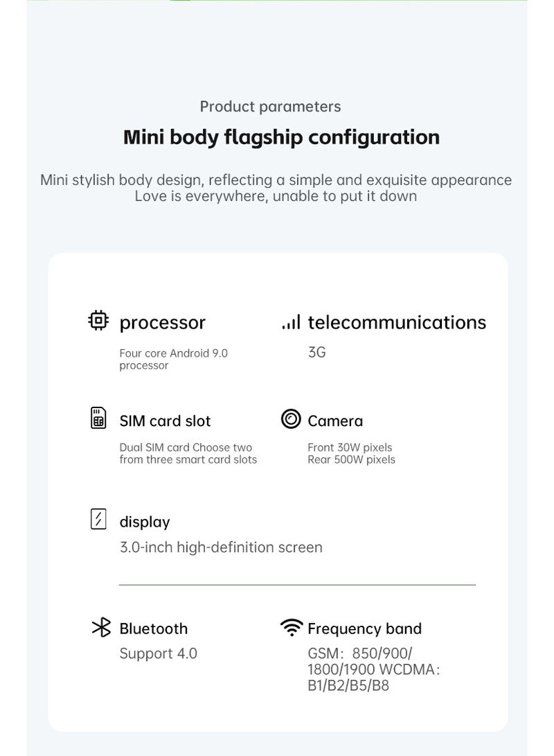Select the 'SIM card slot' heading
Image resolution: width=554 pixels, height=756 pixels.
click(x=165, y=421)
